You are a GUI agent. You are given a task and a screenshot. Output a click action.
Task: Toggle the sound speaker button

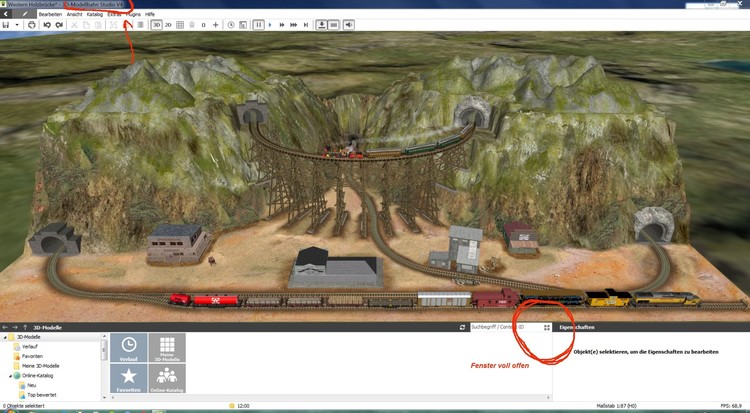pos(349,24)
